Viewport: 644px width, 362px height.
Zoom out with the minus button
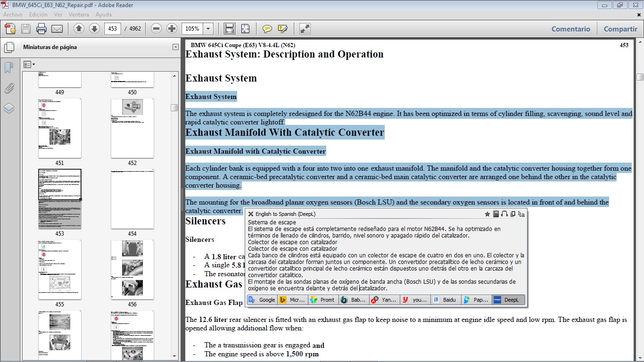coord(157,29)
